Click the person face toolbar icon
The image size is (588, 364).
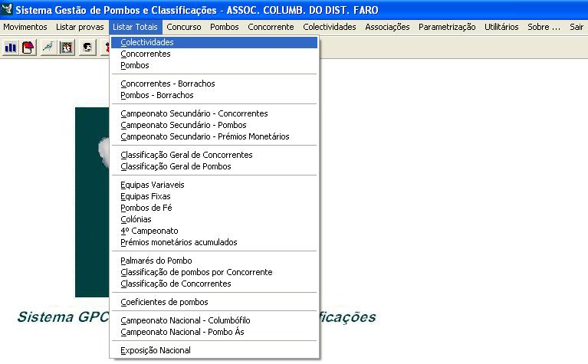click(x=88, y=48)
